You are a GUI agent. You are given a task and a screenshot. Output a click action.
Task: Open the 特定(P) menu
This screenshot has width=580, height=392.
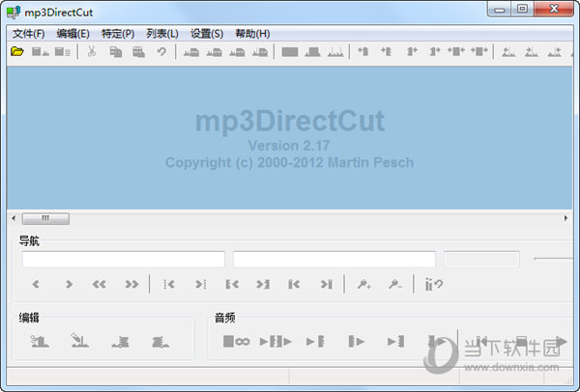click(x=118, y=34)
